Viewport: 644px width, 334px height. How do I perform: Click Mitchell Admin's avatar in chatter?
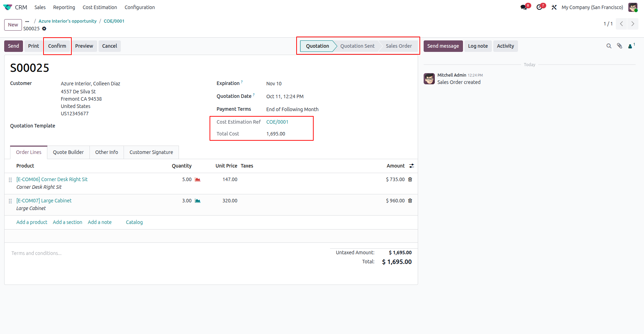(x=429, y=79)
